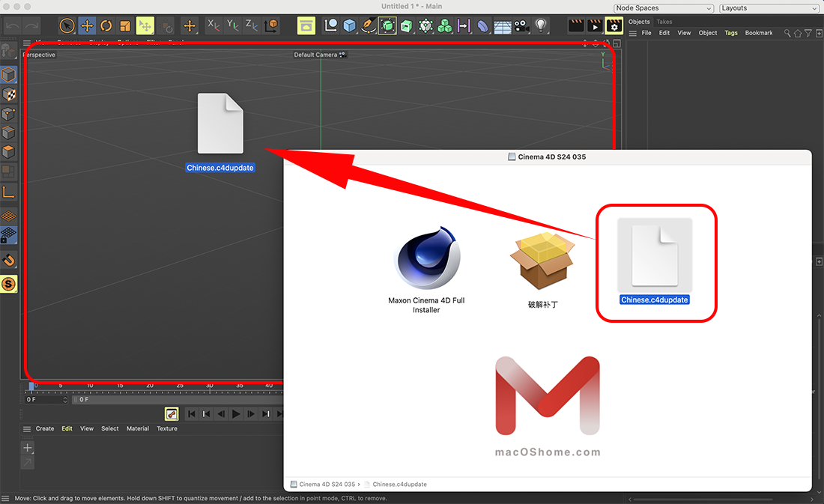Image resolution: width=824 pixels, height=504 pixels.
Task: Activate the Scale tool
Action: pyautogui.click(x=125, y=25)
